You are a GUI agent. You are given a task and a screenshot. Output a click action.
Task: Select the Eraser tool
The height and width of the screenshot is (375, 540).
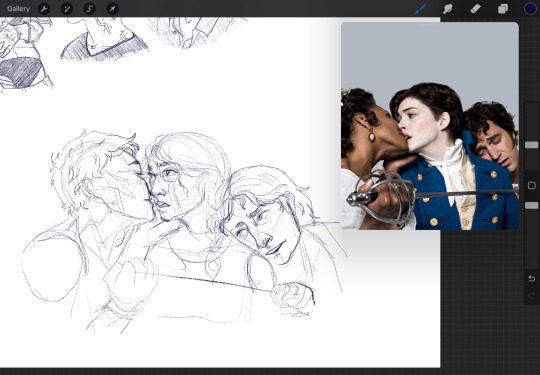475,9
